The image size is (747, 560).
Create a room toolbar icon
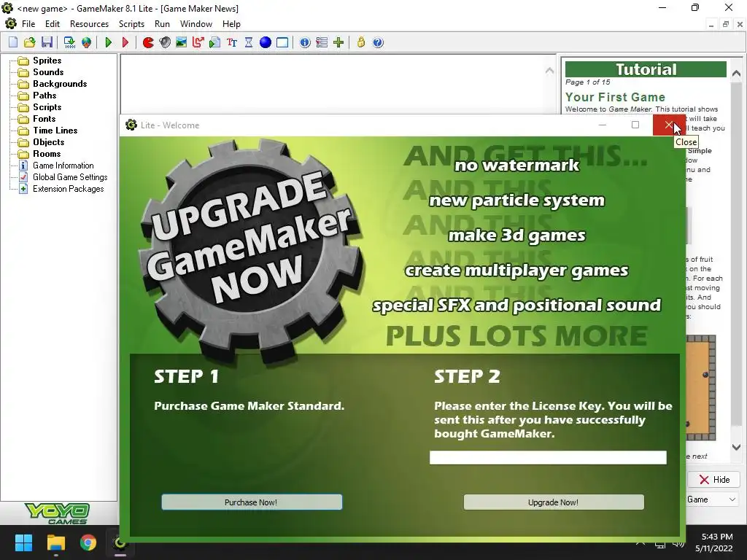[x=282, y=42]
